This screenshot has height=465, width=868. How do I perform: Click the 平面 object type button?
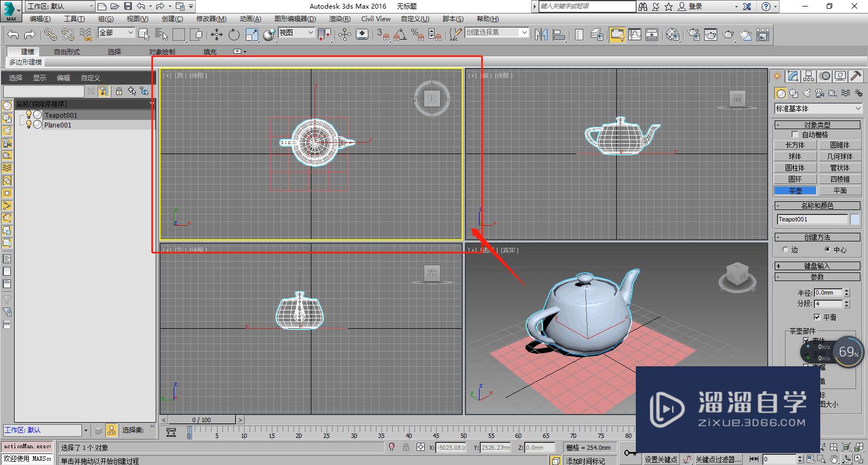coord(840,190)
